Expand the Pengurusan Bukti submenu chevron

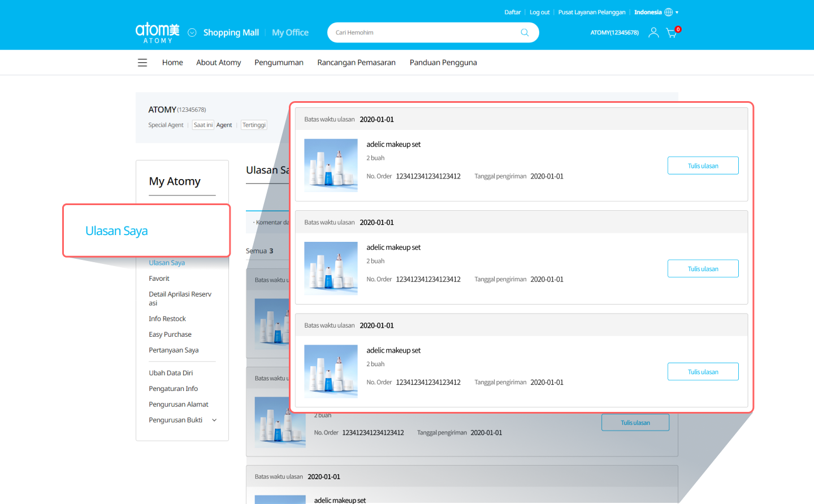[x=214, y=420]
